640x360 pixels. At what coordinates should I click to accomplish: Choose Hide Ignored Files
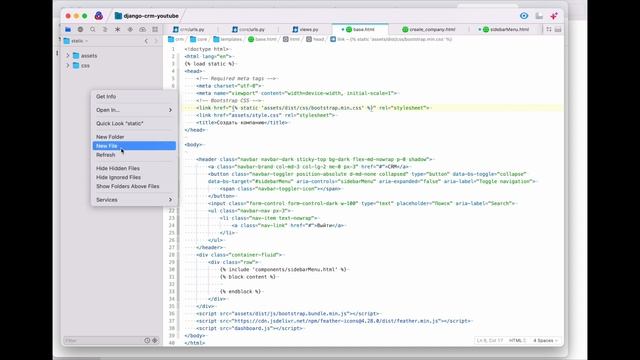coord(134,177)
